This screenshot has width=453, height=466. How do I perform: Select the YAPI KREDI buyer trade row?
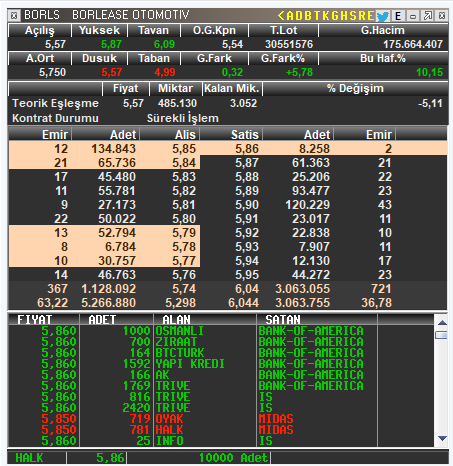[221, 364]
